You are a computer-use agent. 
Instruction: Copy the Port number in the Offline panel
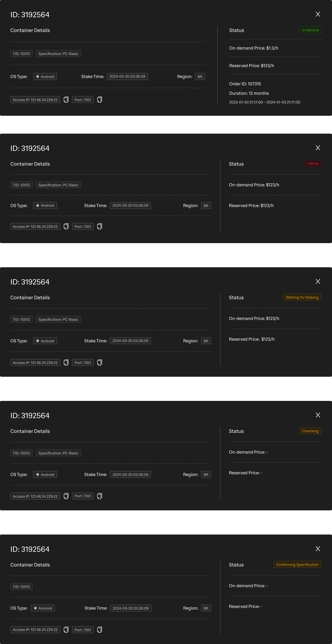pyautogui.click(x=99, y=226)
